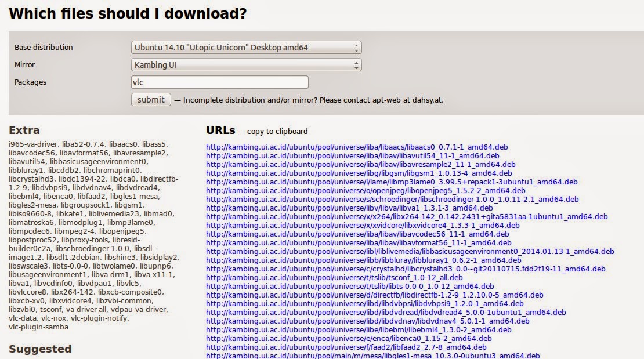
Task: Click vlc-data in the Extra list
Action: point(23,318)
